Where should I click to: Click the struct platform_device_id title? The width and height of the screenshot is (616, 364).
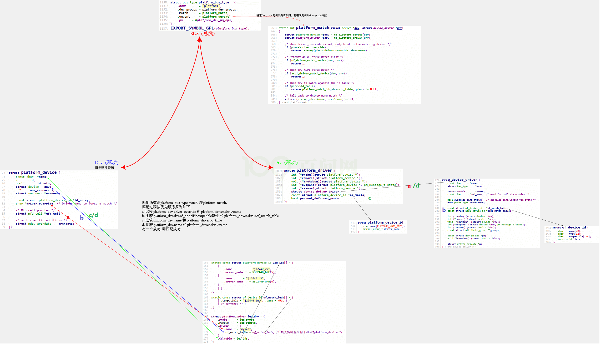385,223
